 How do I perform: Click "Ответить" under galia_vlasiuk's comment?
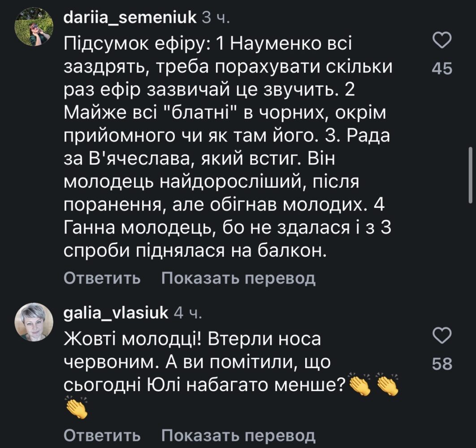[x=102, y=435]
